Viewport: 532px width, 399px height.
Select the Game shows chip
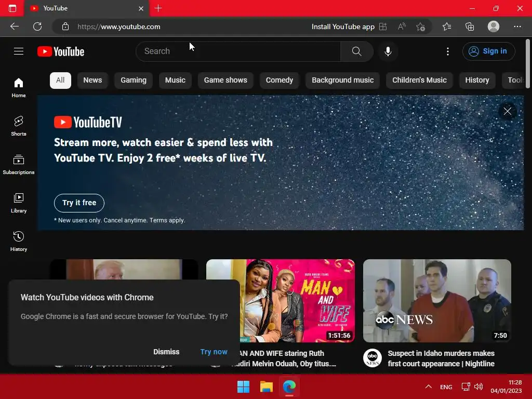225,80
